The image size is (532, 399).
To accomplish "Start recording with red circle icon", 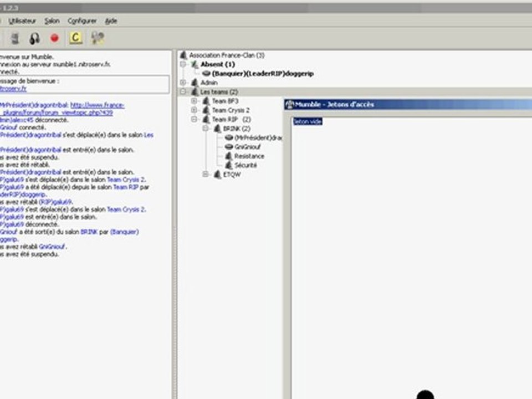I will click(x=54, y=38).
